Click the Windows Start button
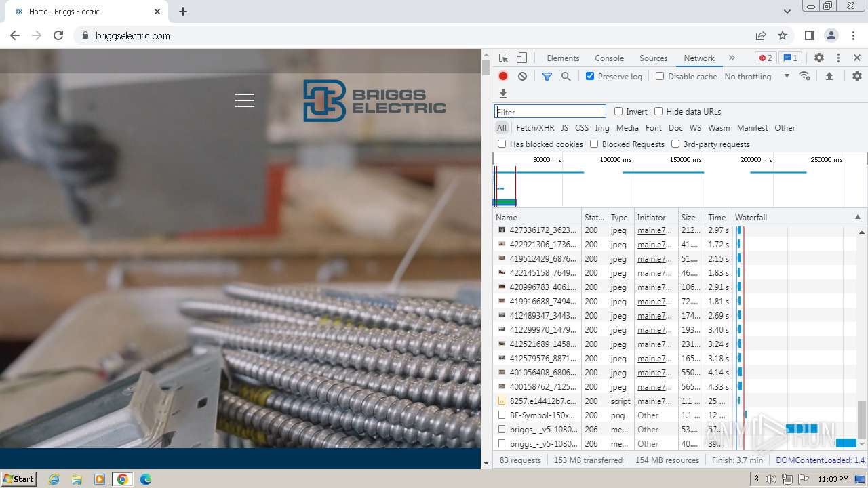The image size is (868, 488). tap(18, 479)
